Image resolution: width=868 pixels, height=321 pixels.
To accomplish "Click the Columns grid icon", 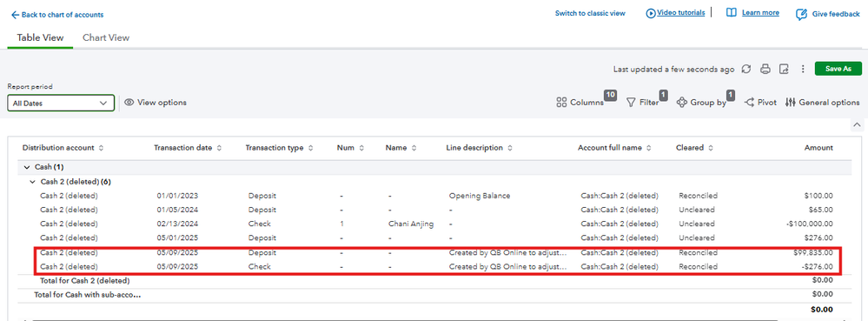I will pyautogui.click(x=561, y=103).
